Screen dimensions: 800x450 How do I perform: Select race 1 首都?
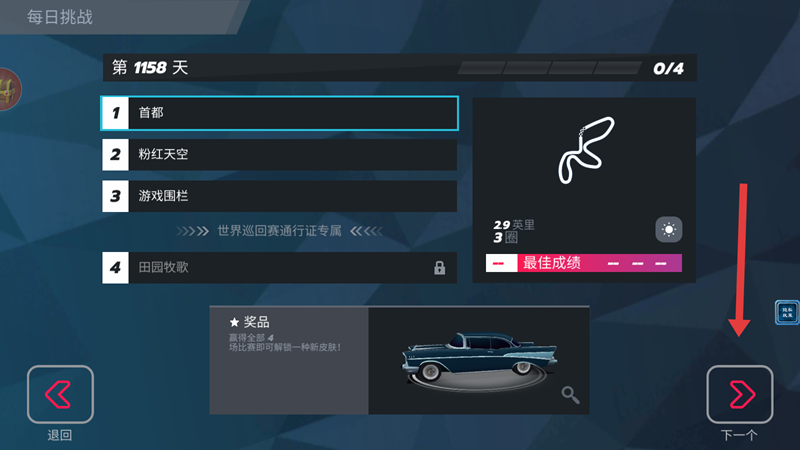[x=280, y=113]
